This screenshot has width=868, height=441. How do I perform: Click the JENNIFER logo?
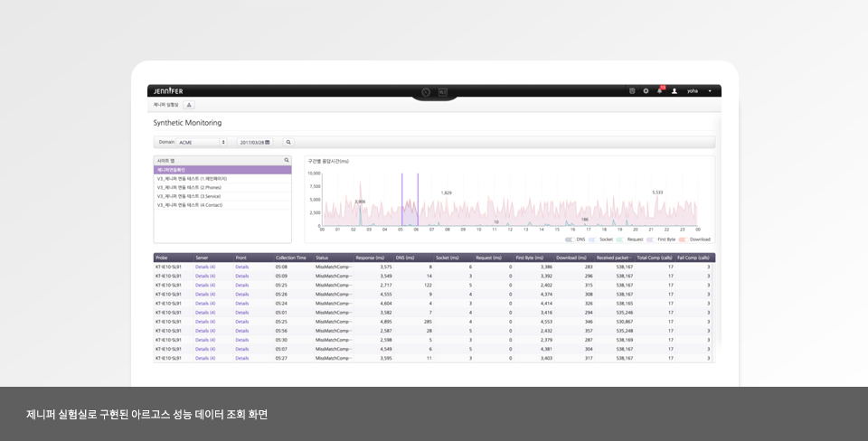tap(168, 91)
